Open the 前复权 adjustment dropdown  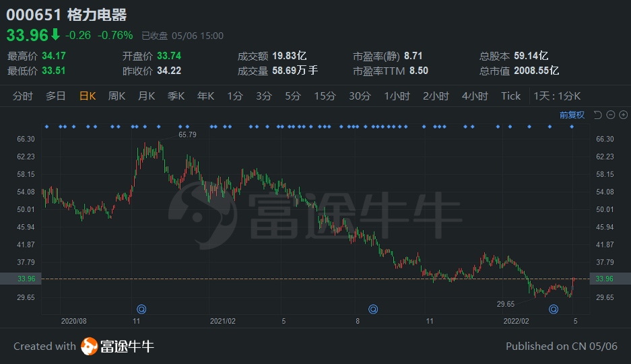572,115
